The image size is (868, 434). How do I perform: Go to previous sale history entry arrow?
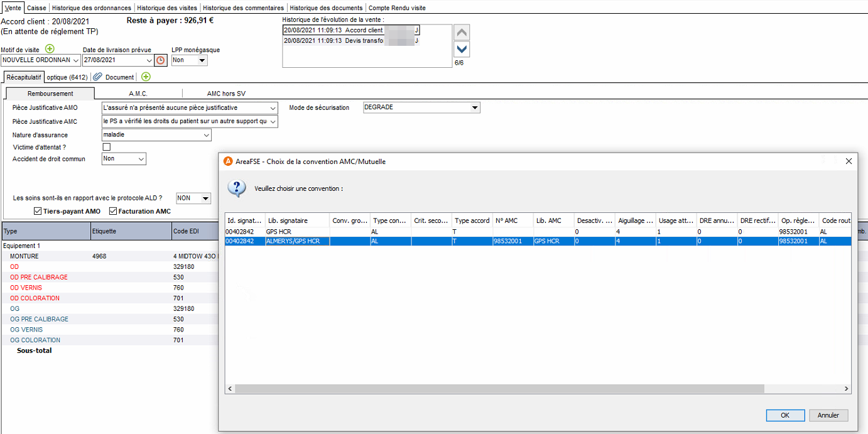[462, 33]
